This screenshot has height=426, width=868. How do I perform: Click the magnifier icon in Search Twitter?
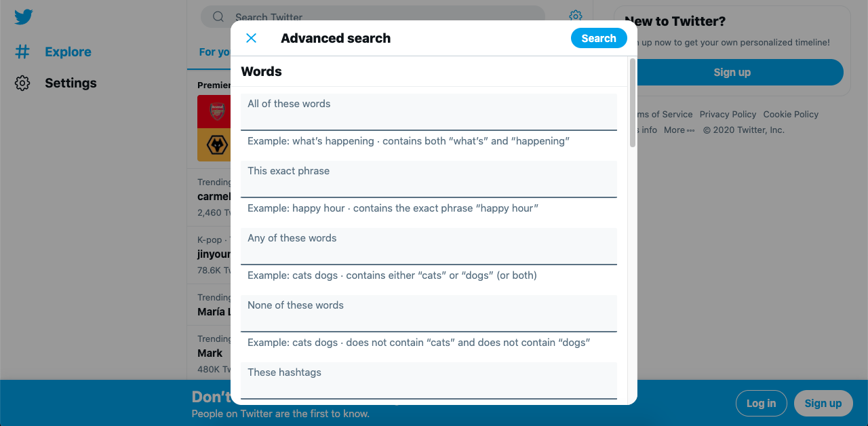(218, 17)
